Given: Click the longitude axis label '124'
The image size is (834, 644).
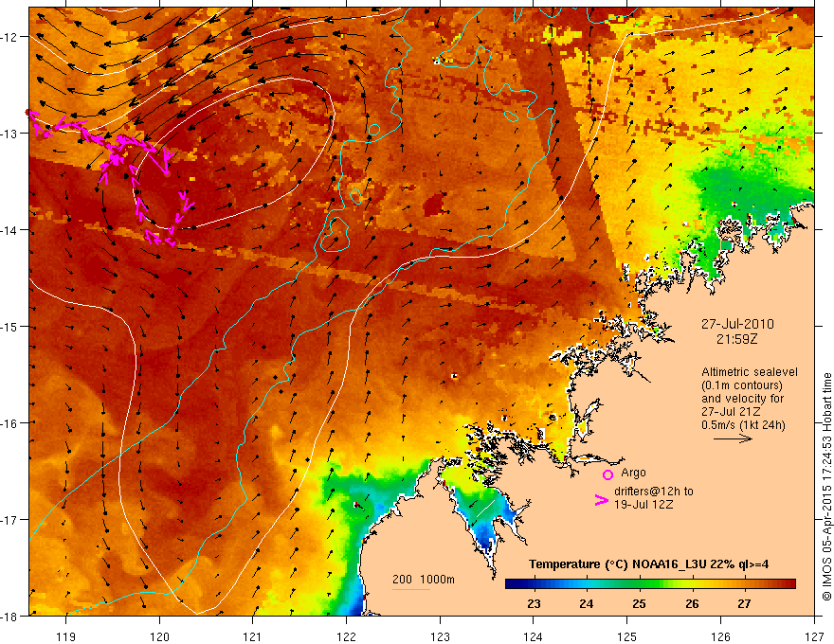Looking at the screenshot, I should (x=534, y=636).
